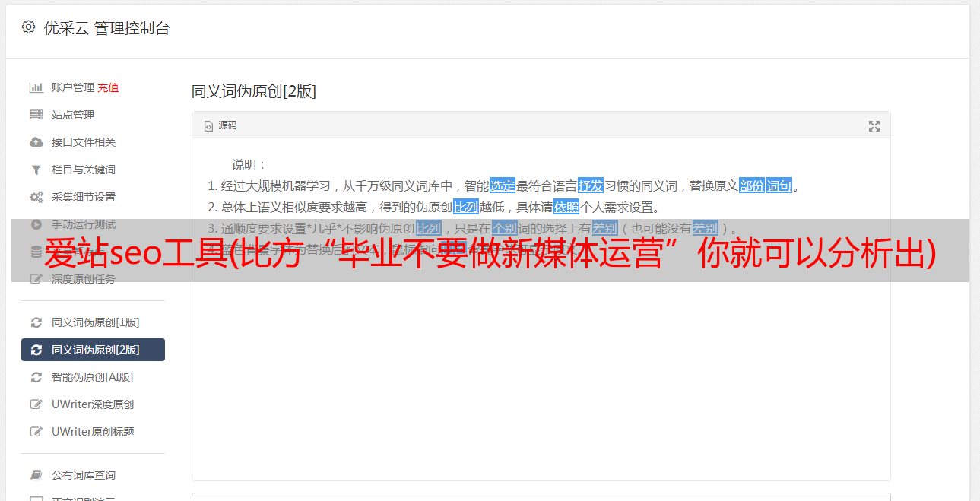
Task: Click the red 充值 link
Action: 108,87
